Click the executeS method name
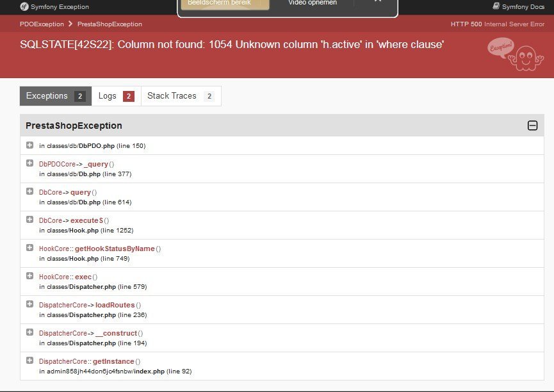Image resolution: width=554 pixels, height=392 pixels. click(x=87, y=220)
